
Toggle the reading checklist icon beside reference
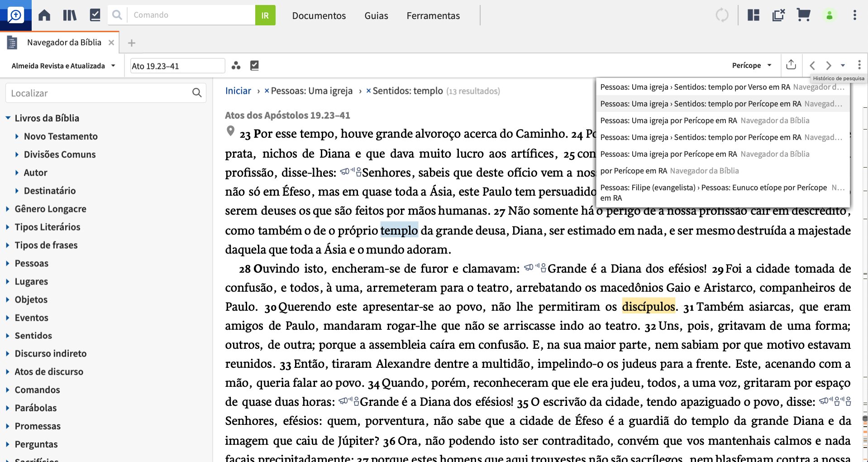point(255,66)
